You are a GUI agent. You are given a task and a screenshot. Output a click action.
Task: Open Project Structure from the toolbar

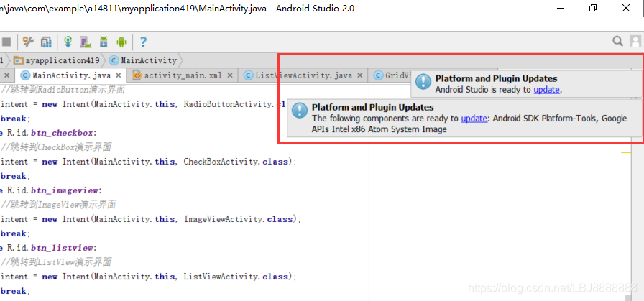pyautogui.click(x=46, y=42)
